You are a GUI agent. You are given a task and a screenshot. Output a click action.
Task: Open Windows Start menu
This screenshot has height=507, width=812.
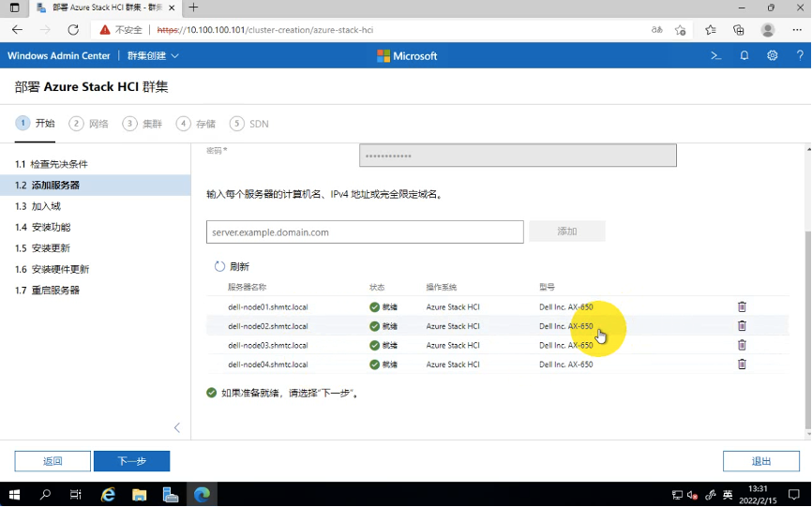(14, 495)
